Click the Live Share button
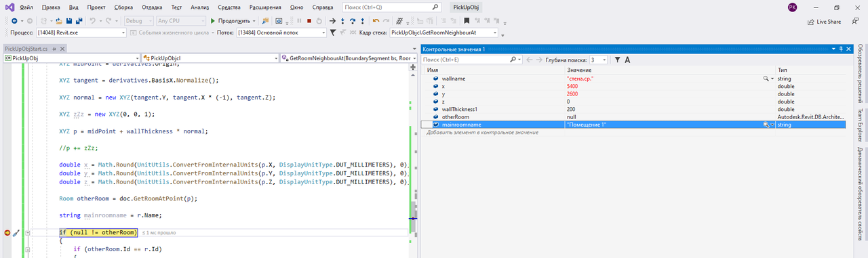This screenshot has width=868, height=258. 824,22
